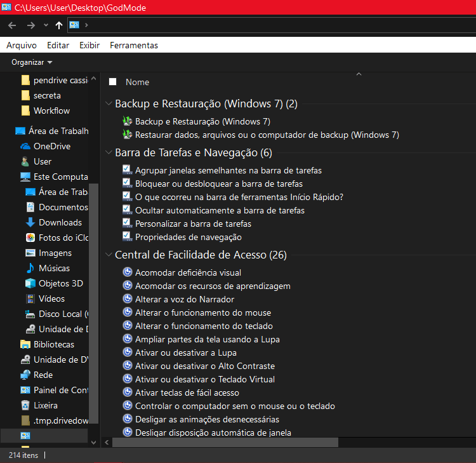The height and width of the screenshot is (463, 476).
Task: Tick the select-all checkbox beside Nome
Action: click(112, 82)
